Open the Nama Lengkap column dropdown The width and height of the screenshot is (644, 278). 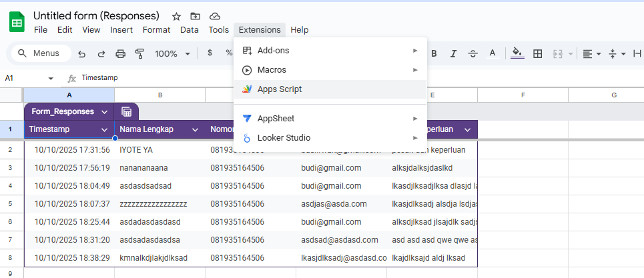point(195,129)
